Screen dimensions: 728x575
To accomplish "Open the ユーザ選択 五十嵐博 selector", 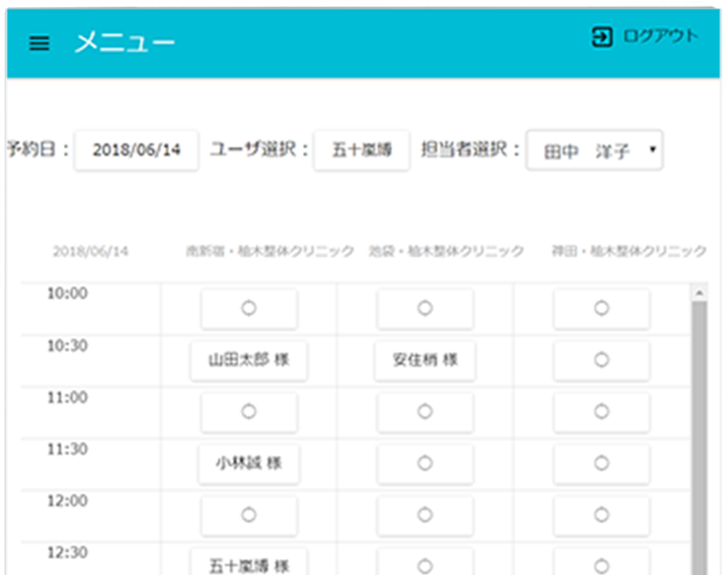I will (x=362, y=150).
